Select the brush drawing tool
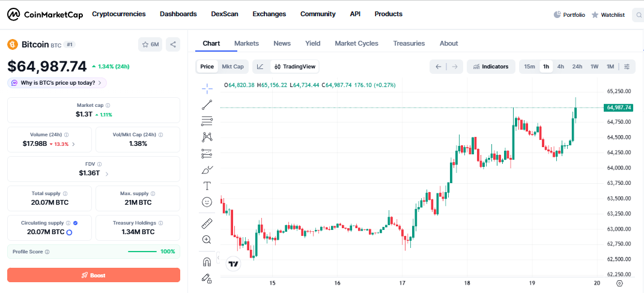The width and height of the screenshot is (644, 293). pos(207,169)
